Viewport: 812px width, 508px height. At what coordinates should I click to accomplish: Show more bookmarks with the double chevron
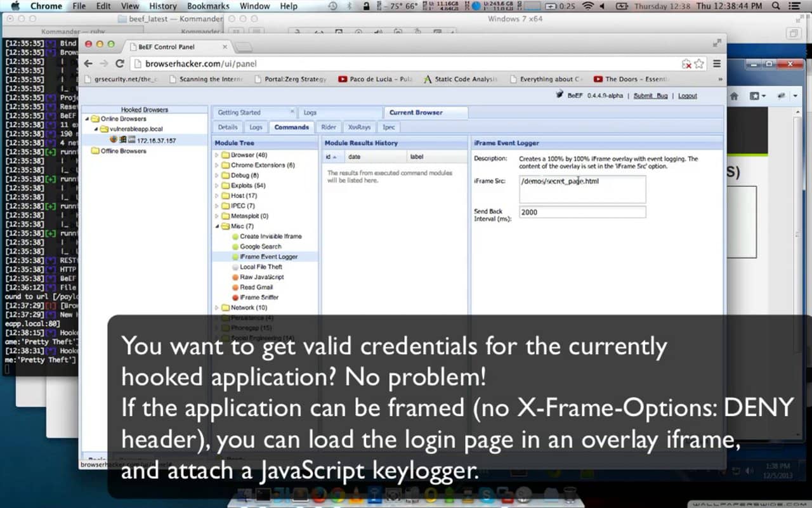tap(720, 80)
